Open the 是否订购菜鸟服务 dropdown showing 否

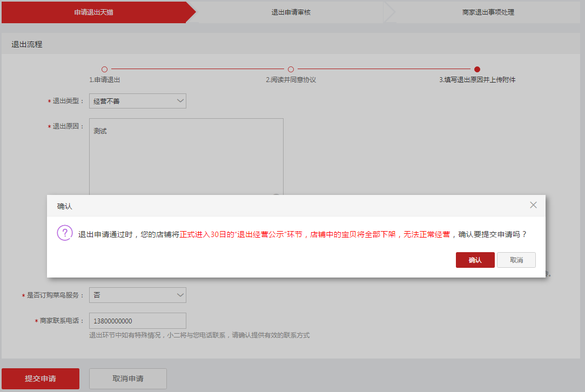138,295
